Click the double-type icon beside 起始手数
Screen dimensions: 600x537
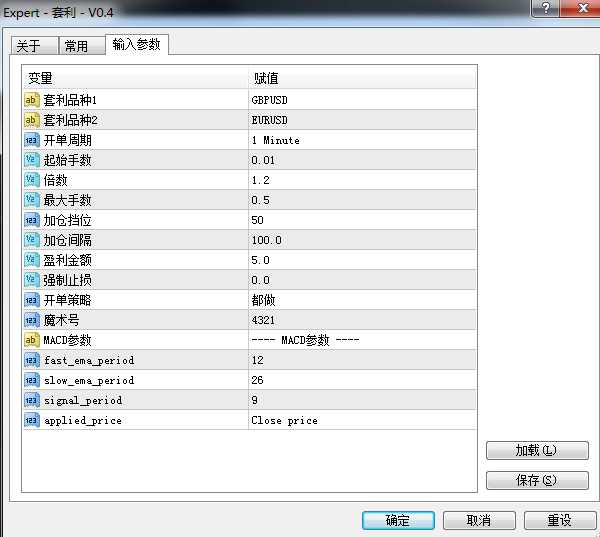pos(31,160)
